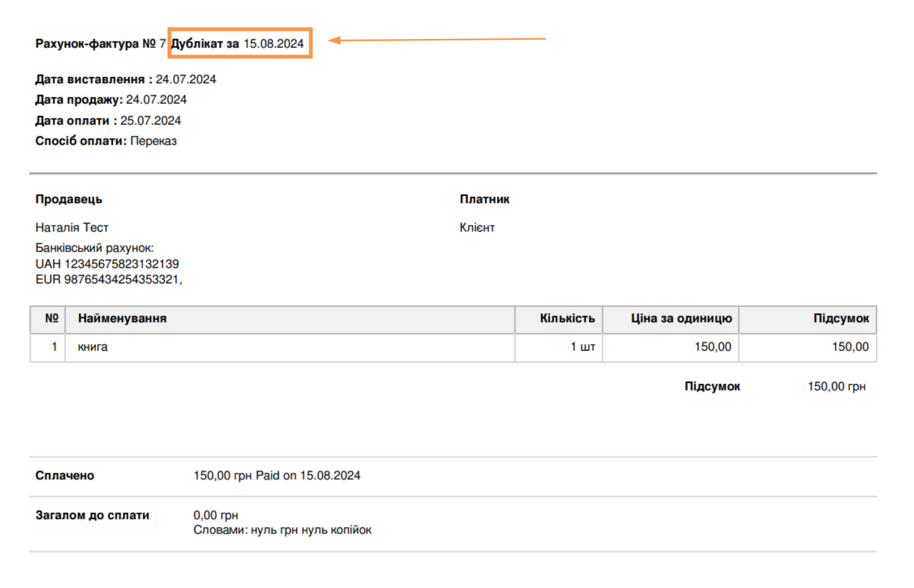Click the issue date 24.07.2024 after "Дата виставлення"
The width and height of the screenshot is (914, 588).
pos(186,79)
